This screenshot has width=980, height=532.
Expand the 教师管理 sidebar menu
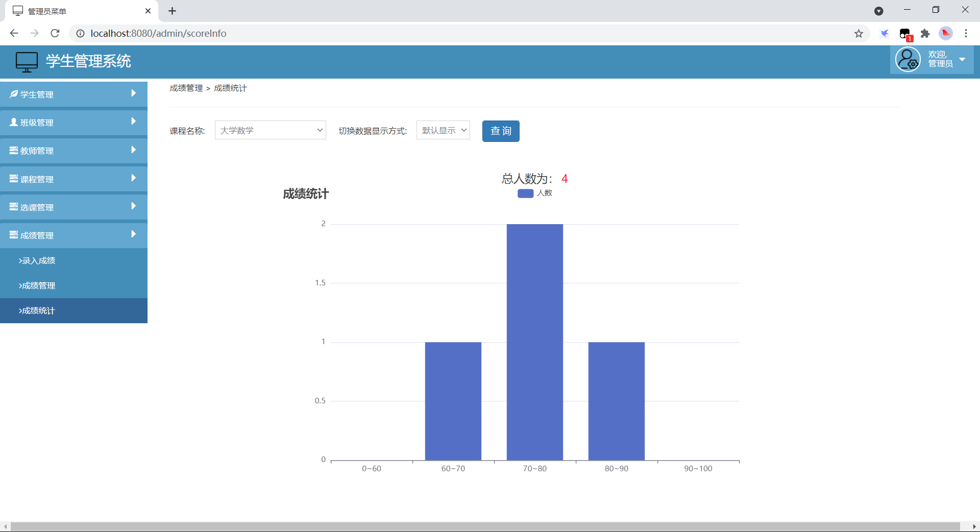coord(73,151)
